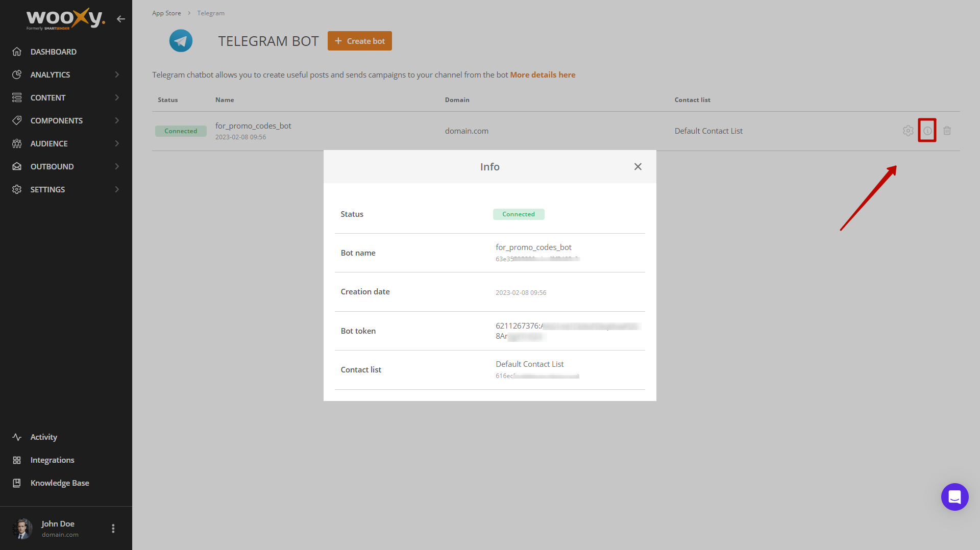Navigate to App Store breadcrumb
This screenshot has width=980, height=550.
click(166, 13)
